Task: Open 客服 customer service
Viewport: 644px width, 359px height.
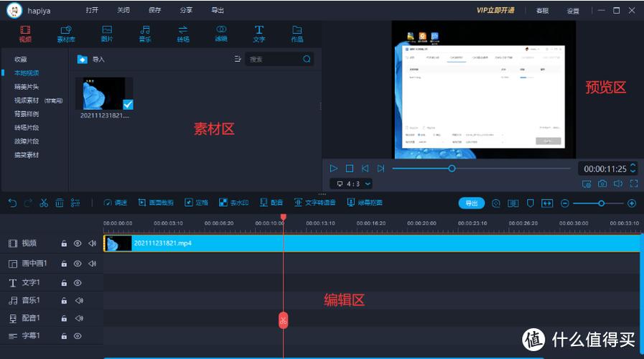Action: (543, 11)
